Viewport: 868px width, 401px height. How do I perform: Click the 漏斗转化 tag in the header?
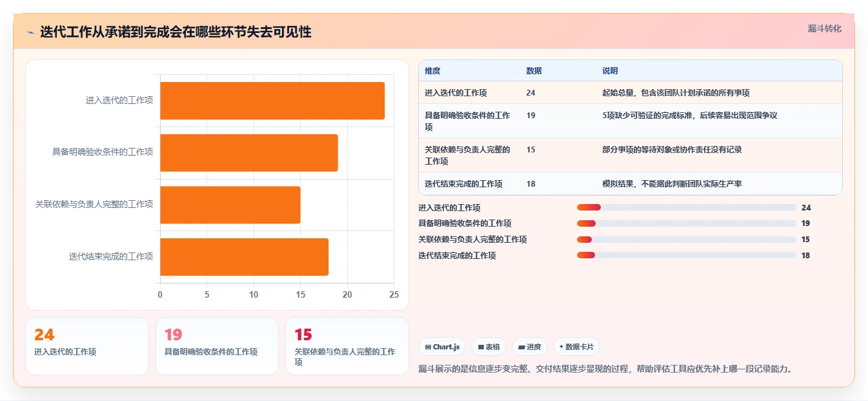pos(824,28)
